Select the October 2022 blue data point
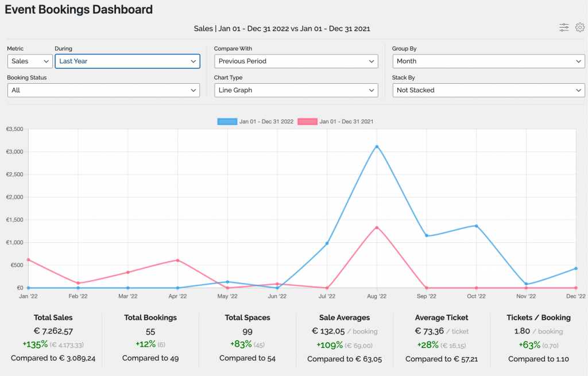The image size is (588, 376). pos(475,226)
